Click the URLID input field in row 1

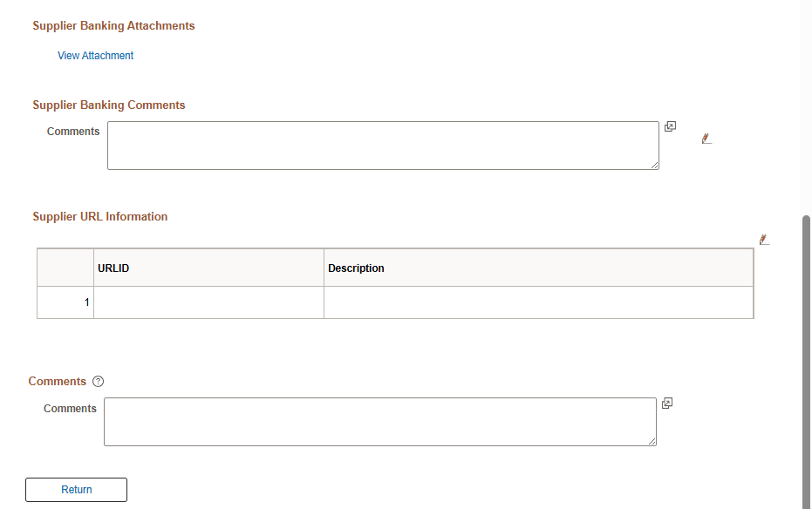pos(208,302)
